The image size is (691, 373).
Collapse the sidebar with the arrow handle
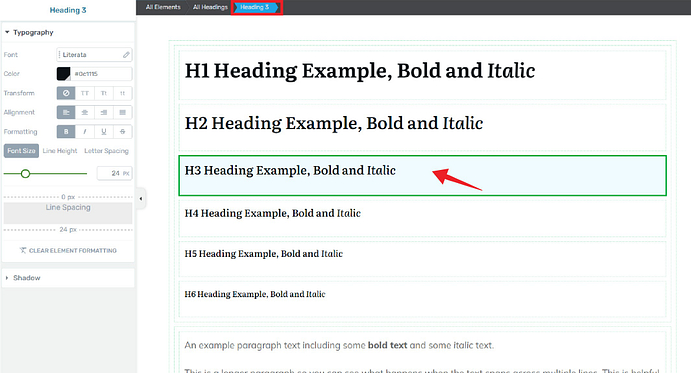pos(141,198)
